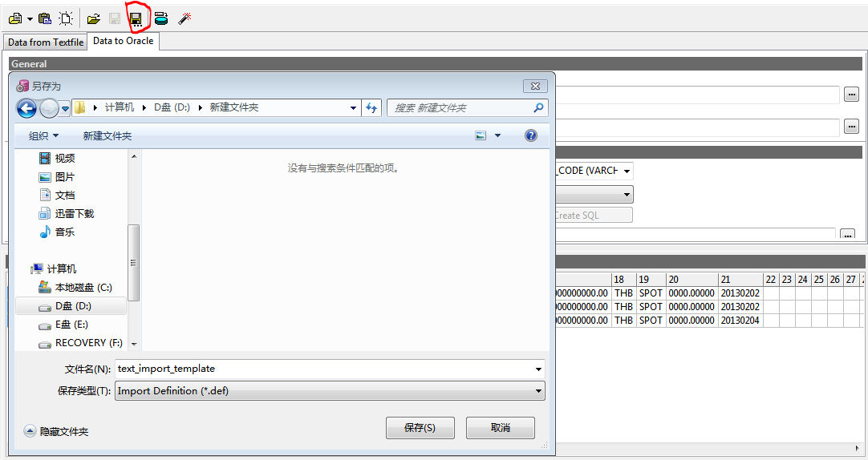Click SPOT in the 20130204 row
Viewport: 868px width, 460px height.
tap(651, 320)
